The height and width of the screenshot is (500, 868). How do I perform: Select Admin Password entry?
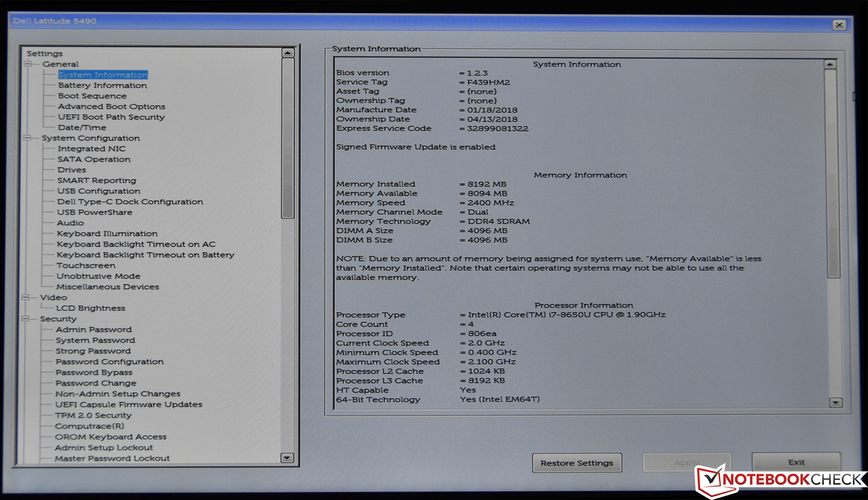[94, 329]
